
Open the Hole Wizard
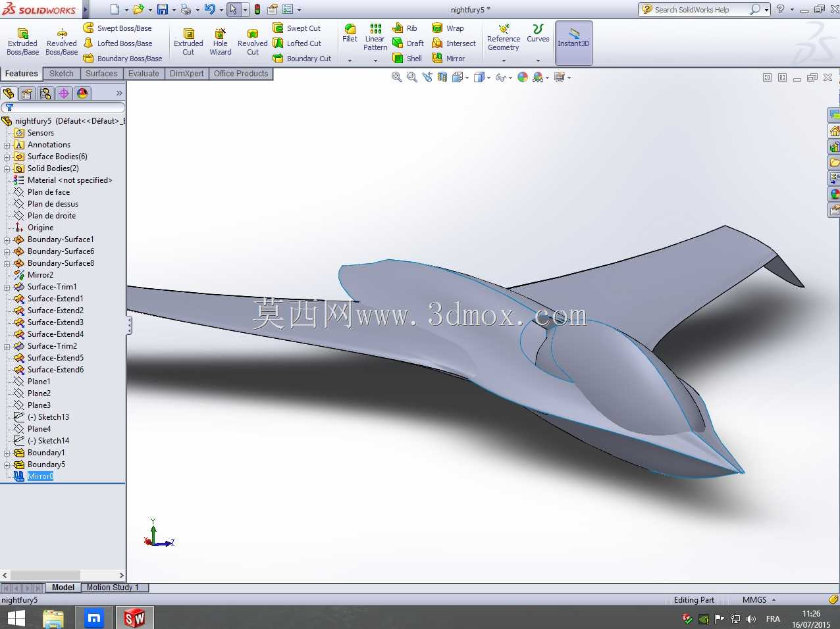[221, 42]
